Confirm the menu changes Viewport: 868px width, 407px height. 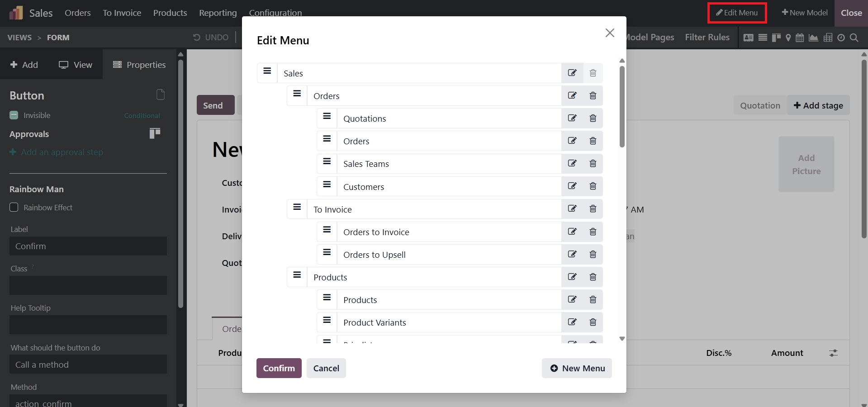(x=279, y=368)
